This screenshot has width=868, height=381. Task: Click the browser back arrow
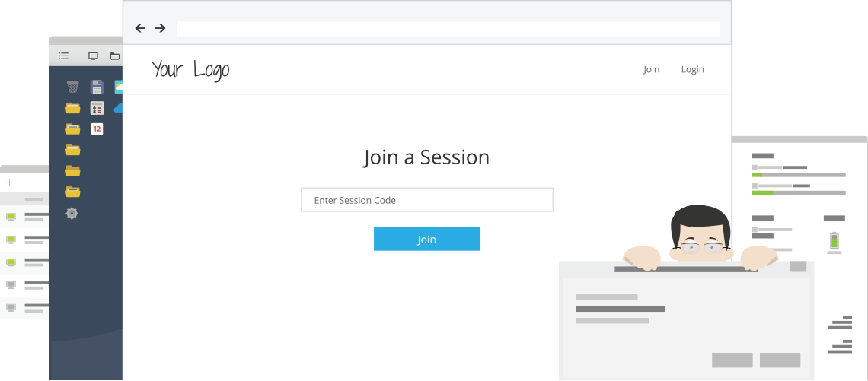click(x=140, y=28)
